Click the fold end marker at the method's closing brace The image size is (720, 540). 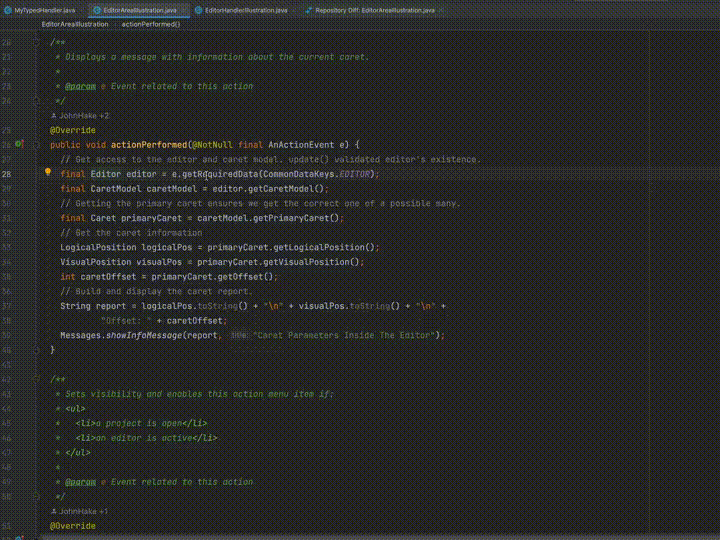pyautogui.click(x=37, y=350)
